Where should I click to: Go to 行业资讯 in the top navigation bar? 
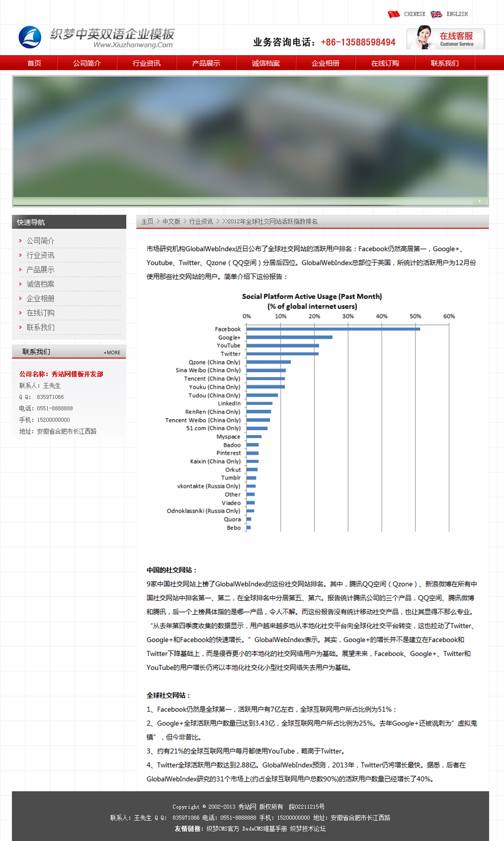(x=146, y=63)
